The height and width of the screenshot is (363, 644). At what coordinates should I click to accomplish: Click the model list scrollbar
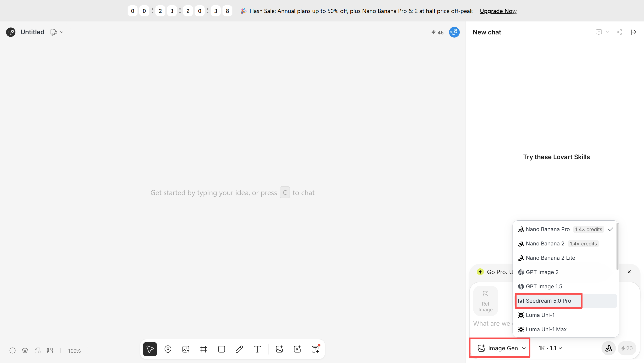[x=617, y=246]
